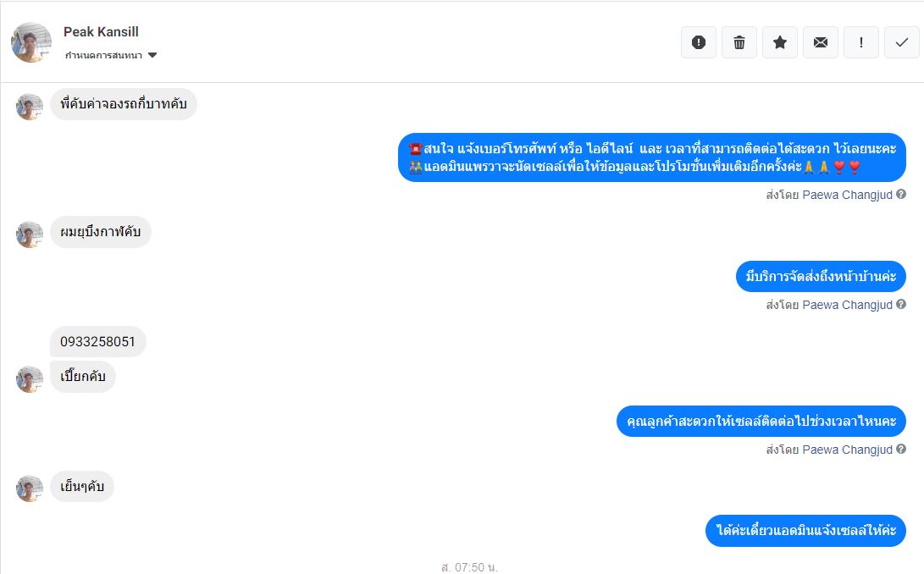The height and width of the screenshot is (574, 924).
Task: Click help icon under sales contact time message
Action: tap(901, 449)
